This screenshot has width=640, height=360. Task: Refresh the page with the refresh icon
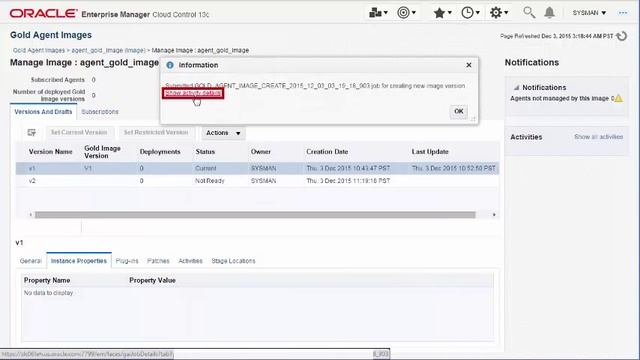pyautogui.click(x=622, y=36)
